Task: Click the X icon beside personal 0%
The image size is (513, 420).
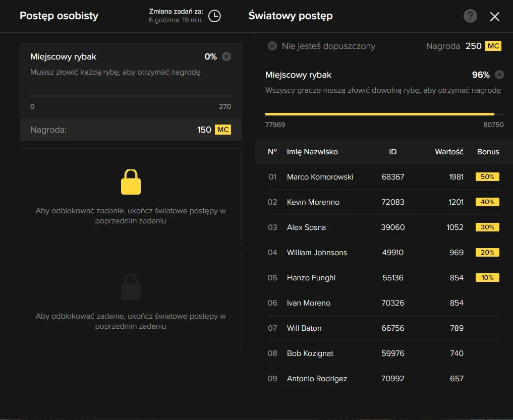Action: click(226, 56)
